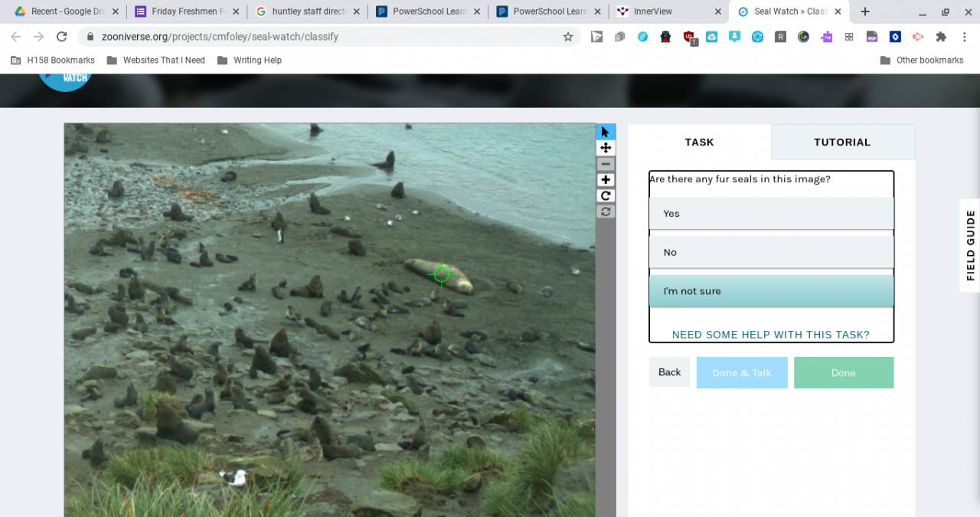Click the address bar URL
The width and height of the screenshot is (980, 517).
[220, 37]
